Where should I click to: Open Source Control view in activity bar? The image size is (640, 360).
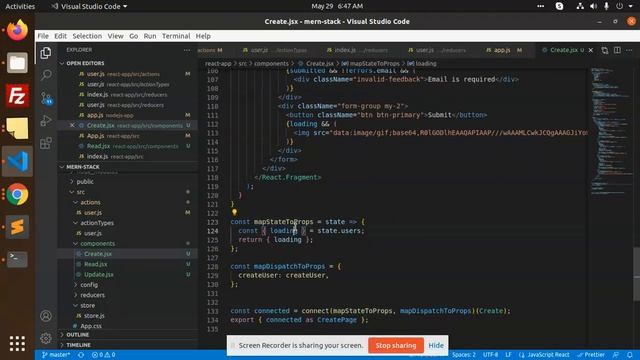[x=46, y=98]
